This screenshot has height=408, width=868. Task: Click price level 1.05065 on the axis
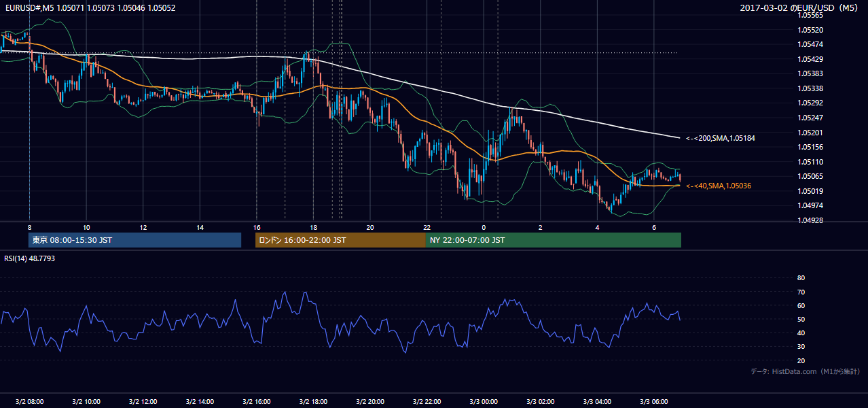(x=810, y=176)
